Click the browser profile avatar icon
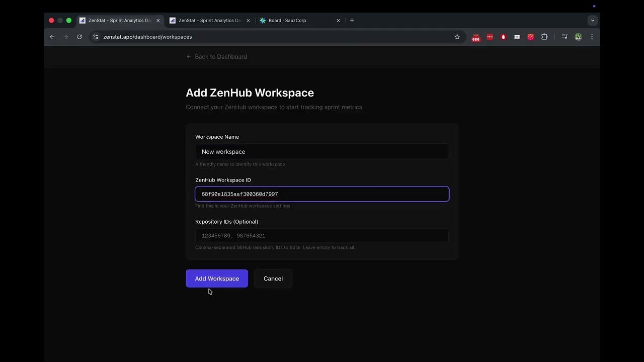 [x=578, y=37]
